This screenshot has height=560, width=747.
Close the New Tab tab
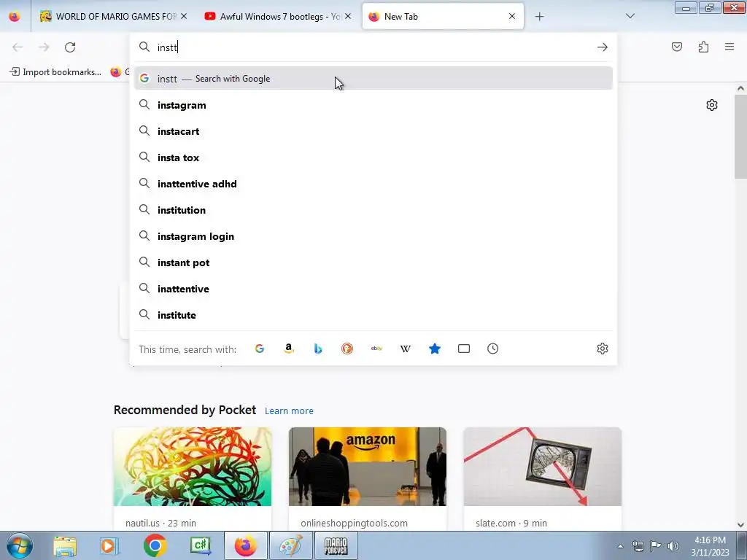511,16
